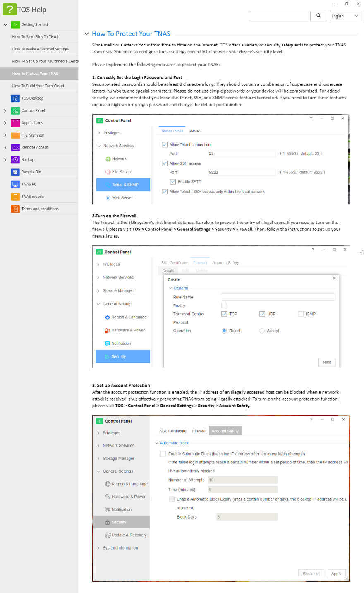Viewport: 364px width, 593px height.
Task: Open How To Set Up Your Multimedia Center
Action: (45, 61)
